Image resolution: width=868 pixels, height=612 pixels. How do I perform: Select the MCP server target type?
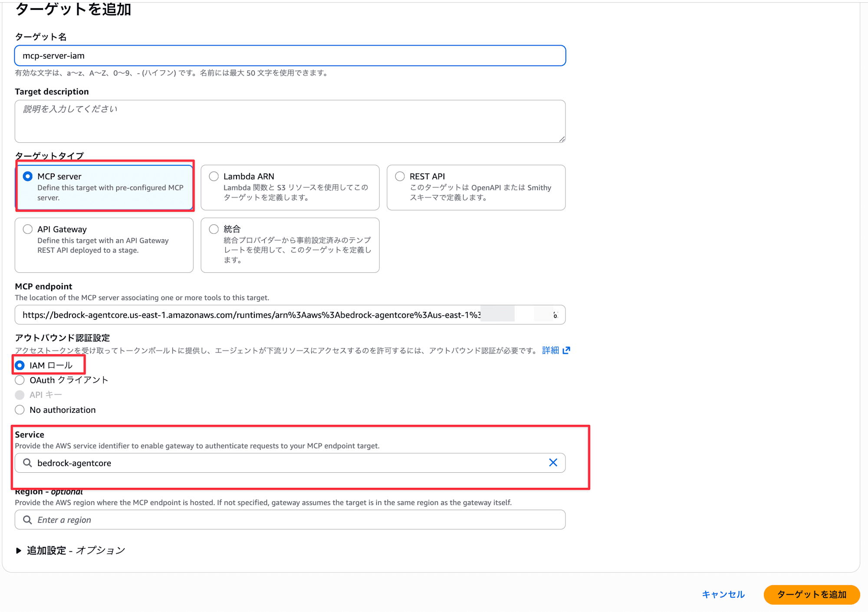click(x=28, y=177)
